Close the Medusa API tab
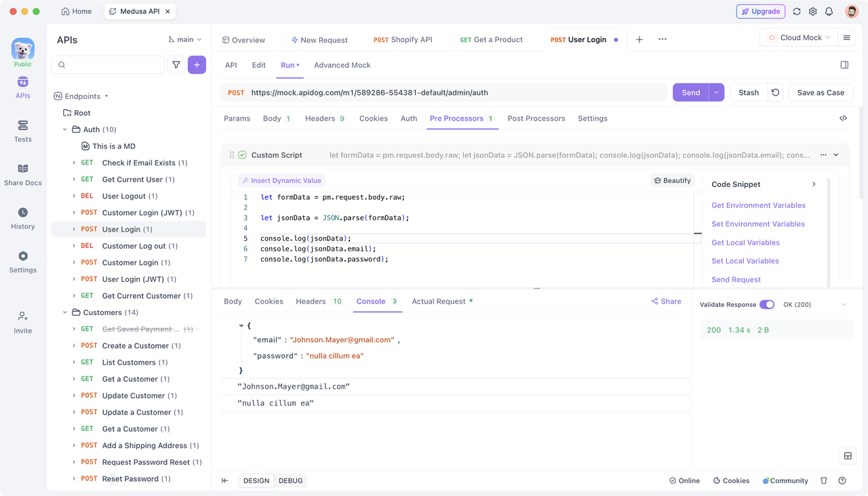The height and width of the screenshot is (496, 868). pyautogui.click(x=167, y=12)
